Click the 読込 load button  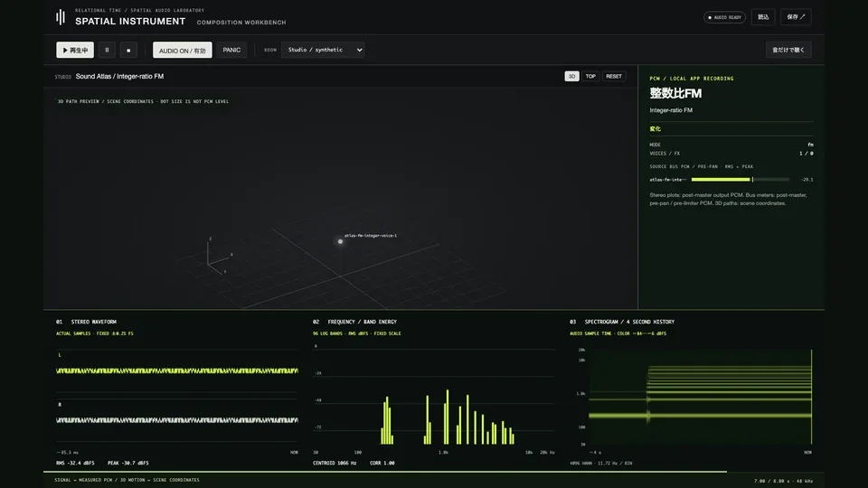tap(763, 17)
